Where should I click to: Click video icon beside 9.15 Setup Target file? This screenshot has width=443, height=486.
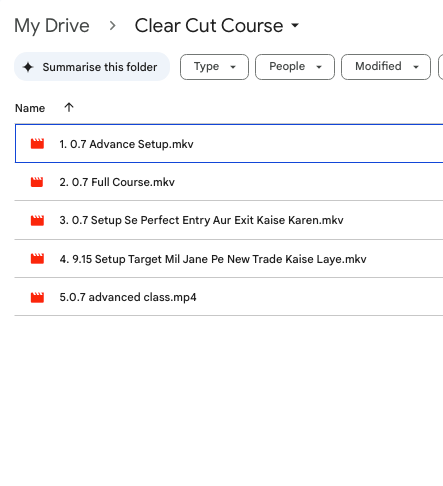[37, 259]
